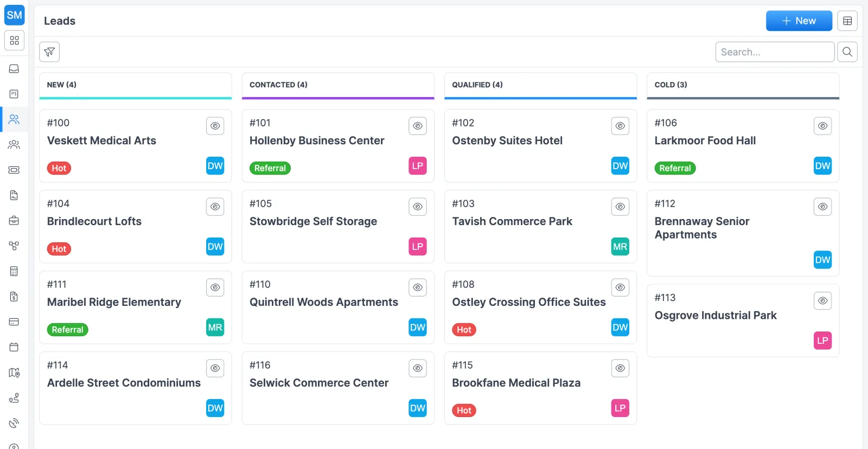Open the invoice dollar icon in sidebar
868x449 pixels.
14,297
